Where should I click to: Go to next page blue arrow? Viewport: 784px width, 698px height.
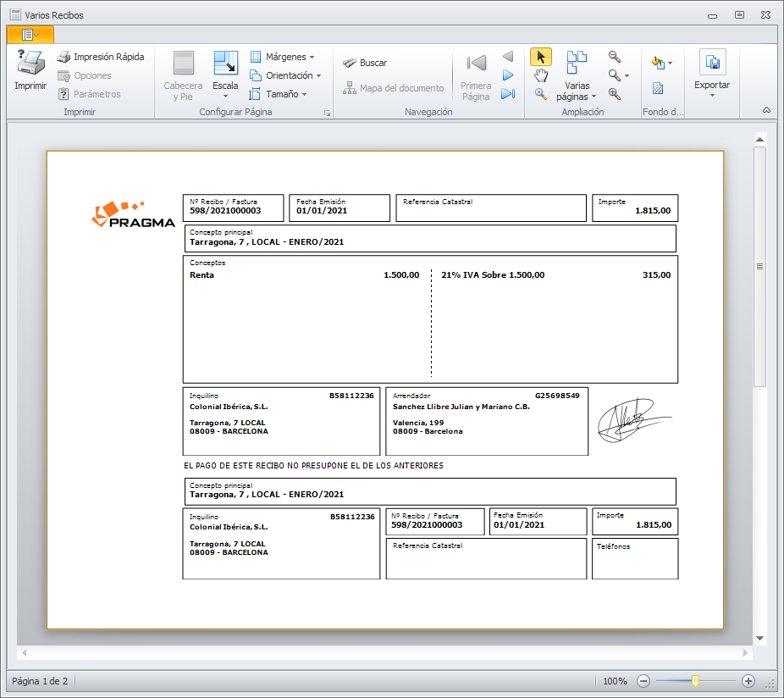pos(508,75)
